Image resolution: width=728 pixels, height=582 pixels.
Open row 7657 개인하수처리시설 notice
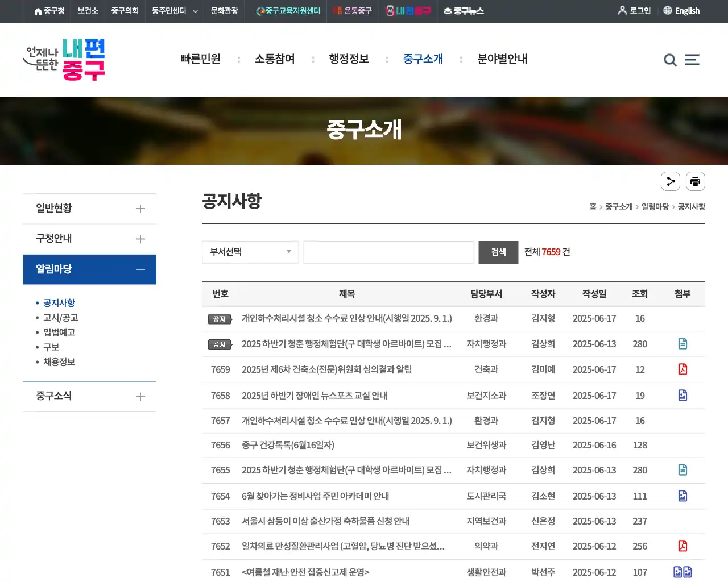click(x=347, y=421)
